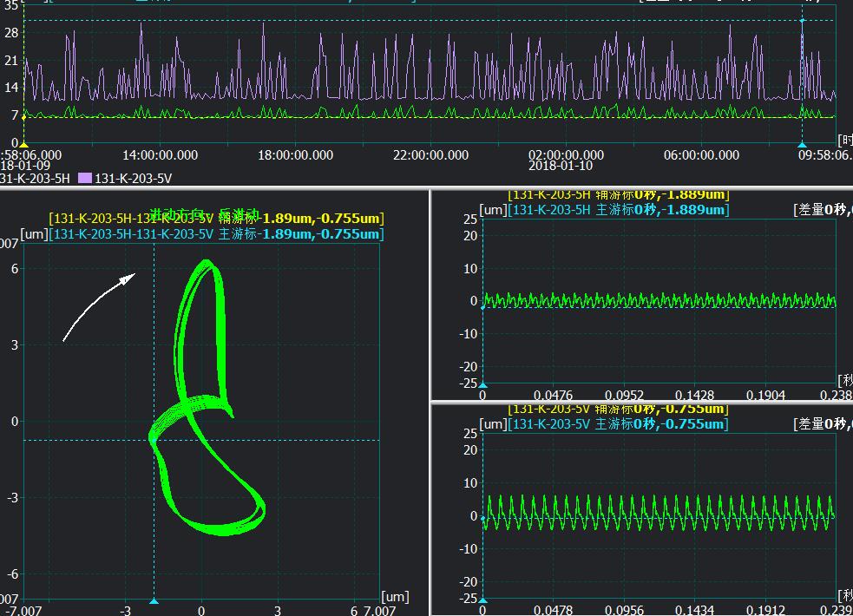This screenshot has height=616, width=853.
Task: Click the 0.1904 tick on the 5H waveform axis
Action: pos(765,396)
